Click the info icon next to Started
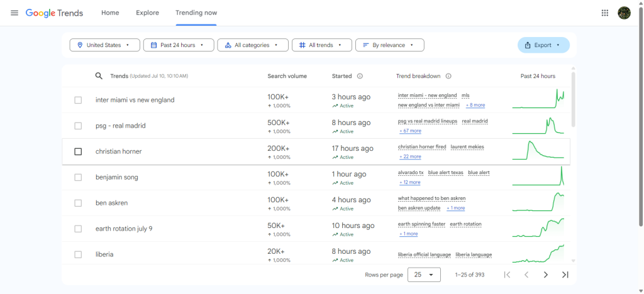 click(x=360, y=76)
